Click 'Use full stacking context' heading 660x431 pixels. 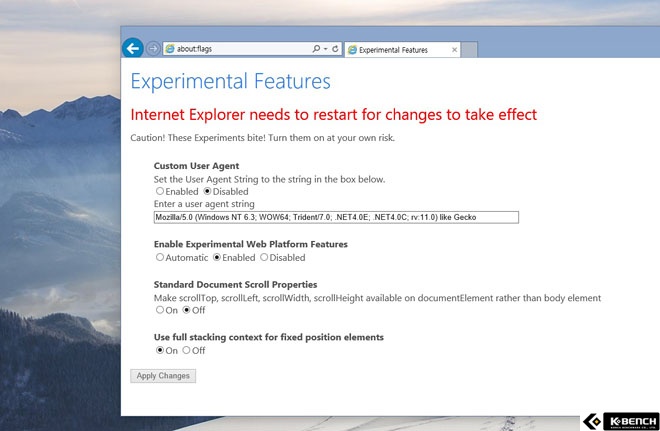269,337
